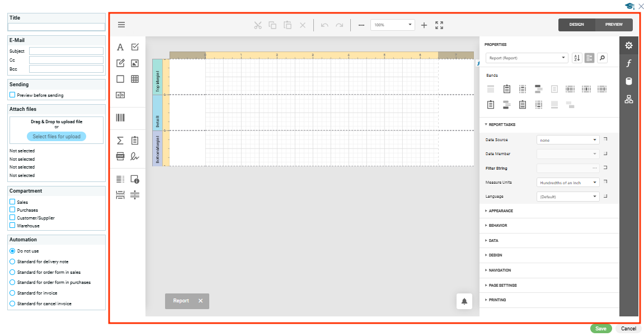Screen dimensions: 644x336
Task: Expand the Appearance properties section
Action: 501,211
